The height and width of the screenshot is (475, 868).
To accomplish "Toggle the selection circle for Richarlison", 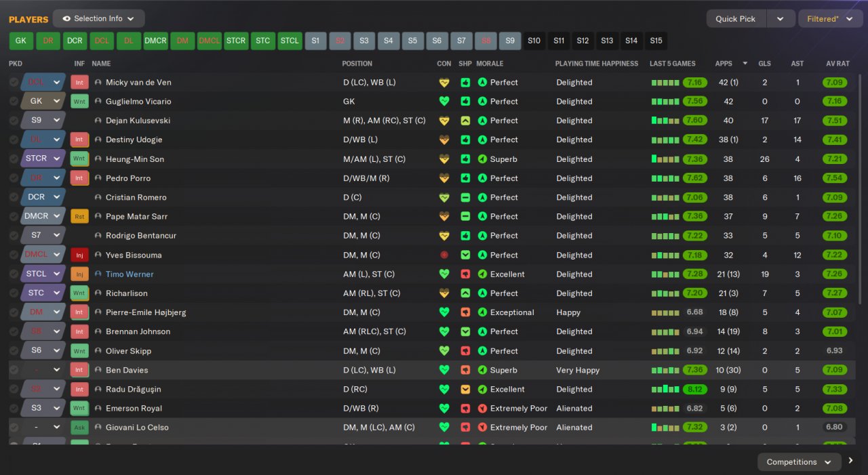I will tap(14, 293).
